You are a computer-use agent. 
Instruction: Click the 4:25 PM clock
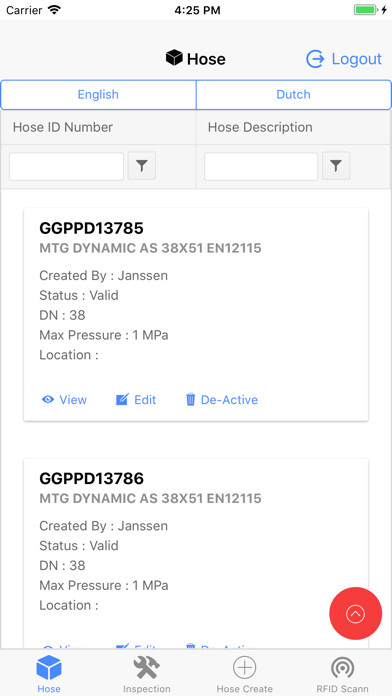(197, 10)
